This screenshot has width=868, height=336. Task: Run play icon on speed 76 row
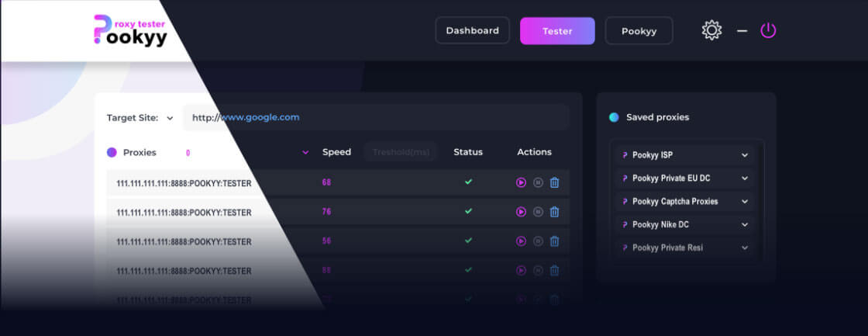(x=521, y=212)
